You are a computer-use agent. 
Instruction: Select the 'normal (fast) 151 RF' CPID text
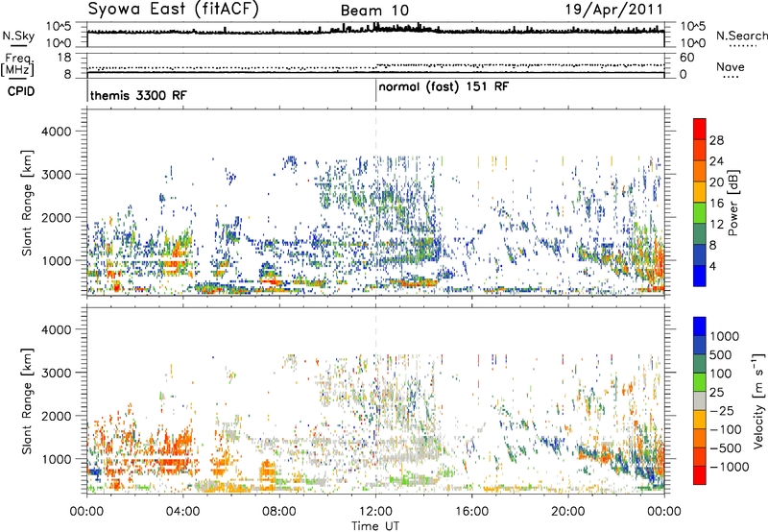(444, 86)
